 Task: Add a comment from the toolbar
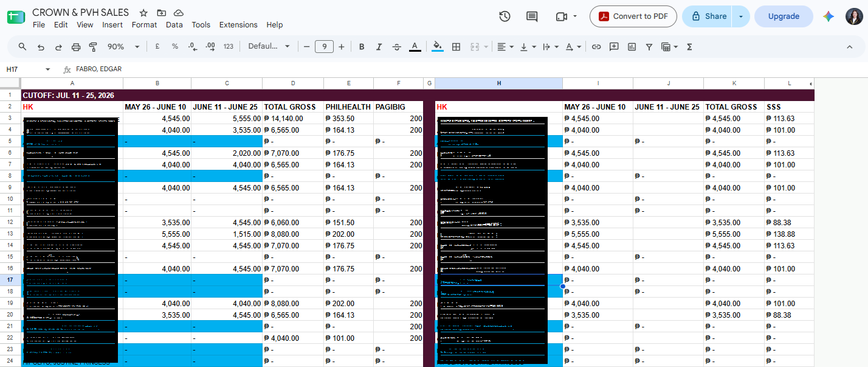click(614, 47)
